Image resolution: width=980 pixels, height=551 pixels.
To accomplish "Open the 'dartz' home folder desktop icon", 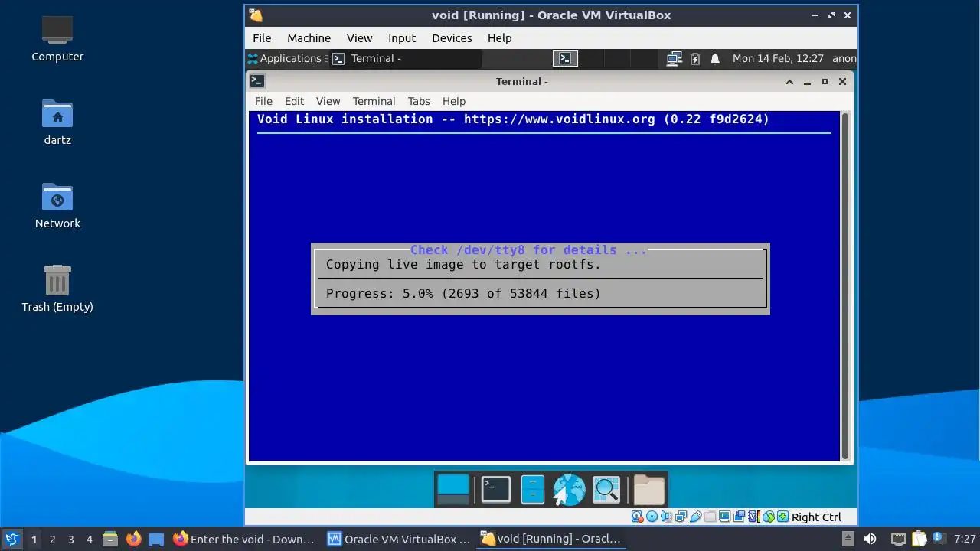I will [57, 122].
